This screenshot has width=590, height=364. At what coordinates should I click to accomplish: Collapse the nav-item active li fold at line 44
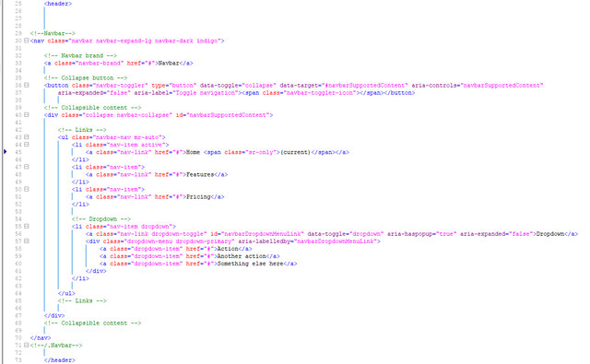27,145
